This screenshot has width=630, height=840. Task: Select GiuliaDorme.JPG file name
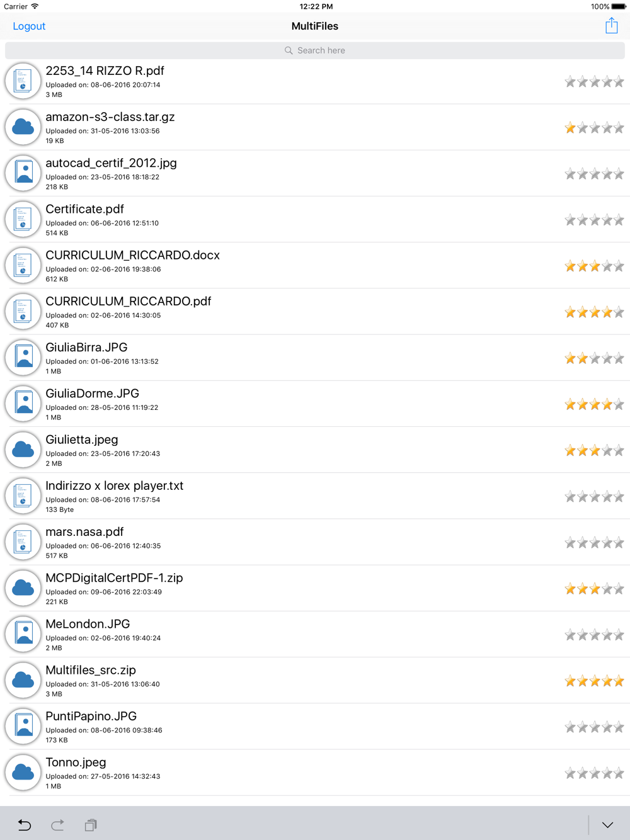(x=92, y=394)
